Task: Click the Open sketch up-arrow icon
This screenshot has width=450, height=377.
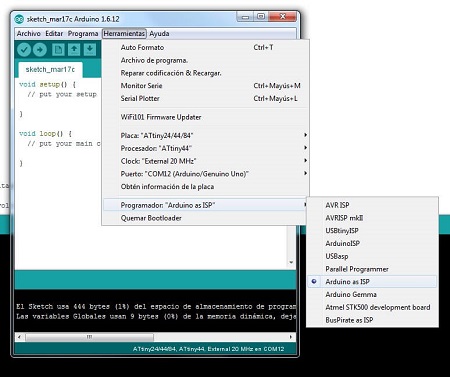Action: [74, 50]
